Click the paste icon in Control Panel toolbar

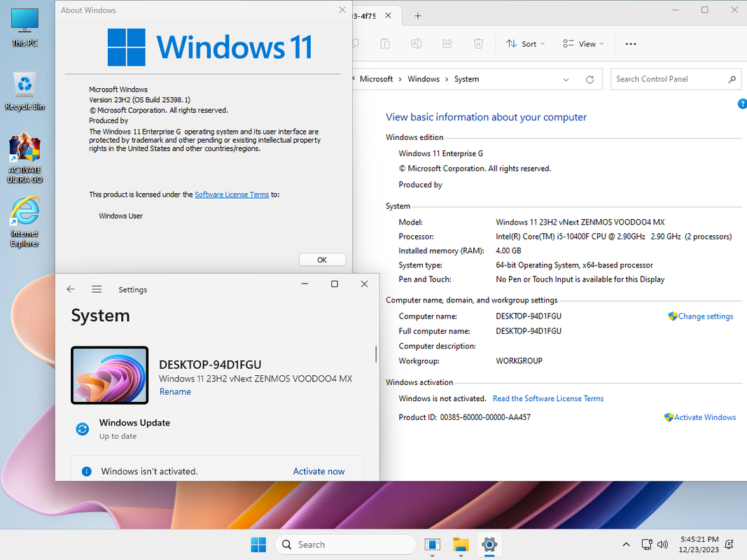coord(385,44)
